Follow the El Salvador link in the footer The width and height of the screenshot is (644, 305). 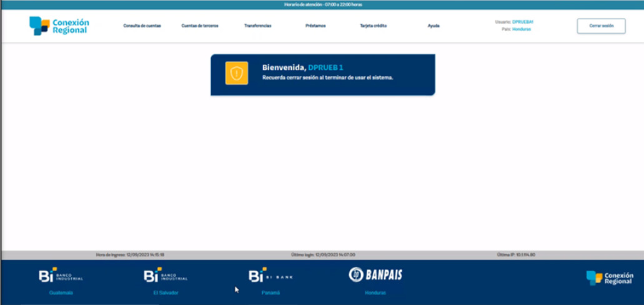(166, 293)
